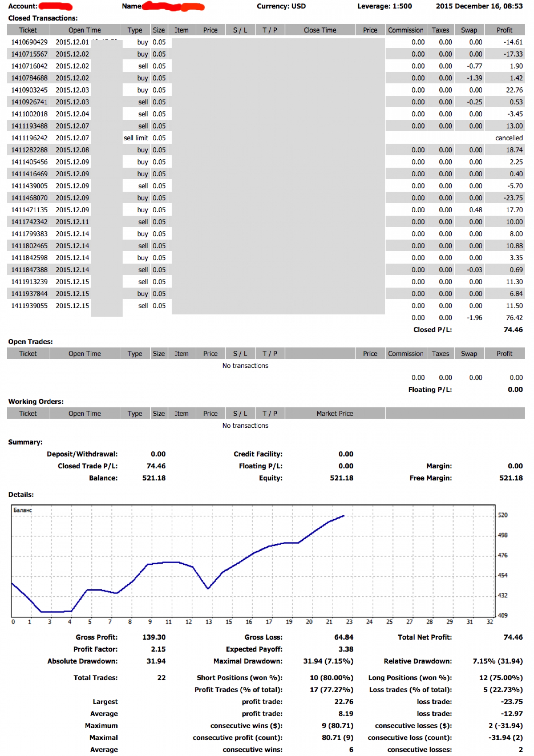Click the 'Leverage: 1:500' text
Screen dimensions: 534x756
point(385,6)
